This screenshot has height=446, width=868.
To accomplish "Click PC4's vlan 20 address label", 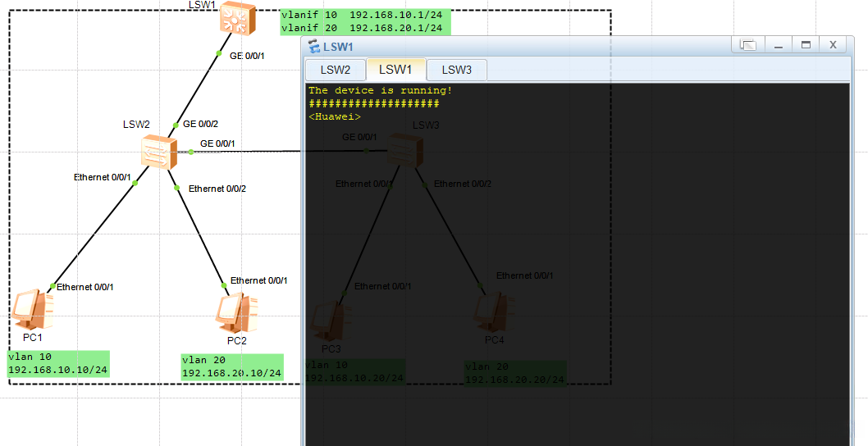I will 515,374.
